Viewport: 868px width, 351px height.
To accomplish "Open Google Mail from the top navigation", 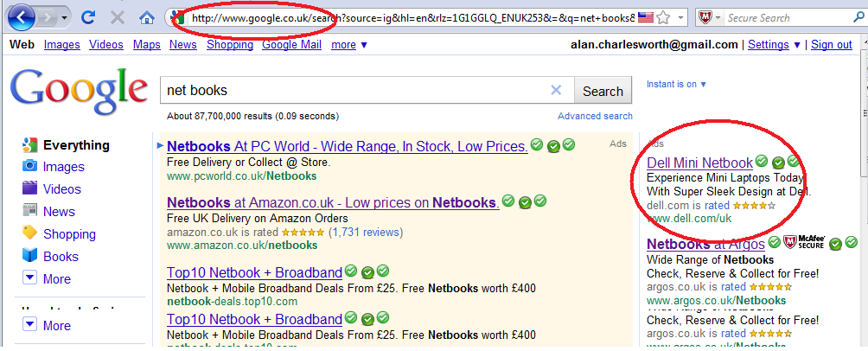I will point(291,45).
